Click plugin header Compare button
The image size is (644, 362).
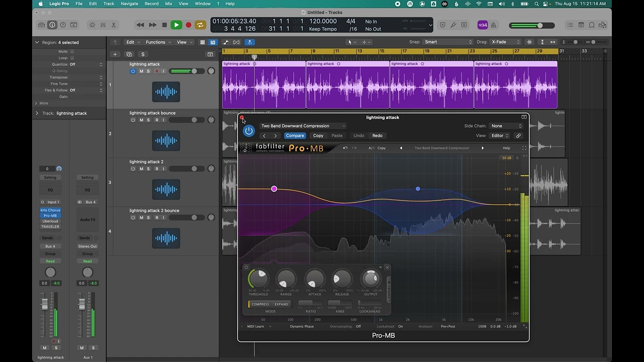pos(295,136)
